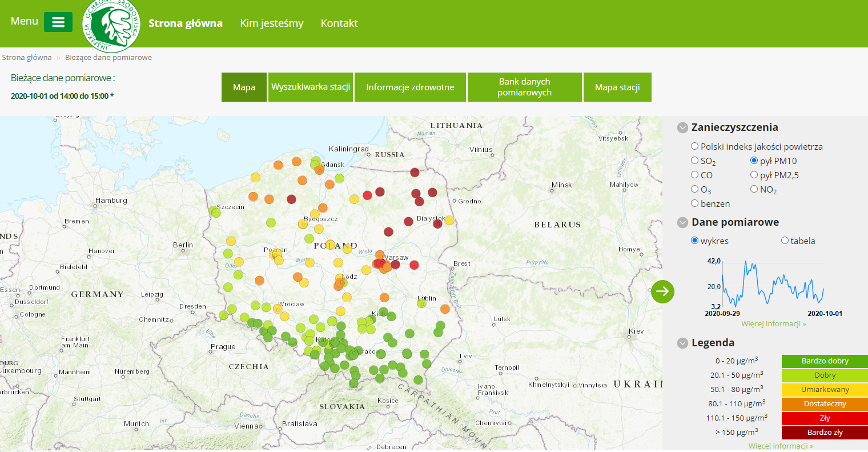Click the Dostateczny legend swatch

coord(825,404)
